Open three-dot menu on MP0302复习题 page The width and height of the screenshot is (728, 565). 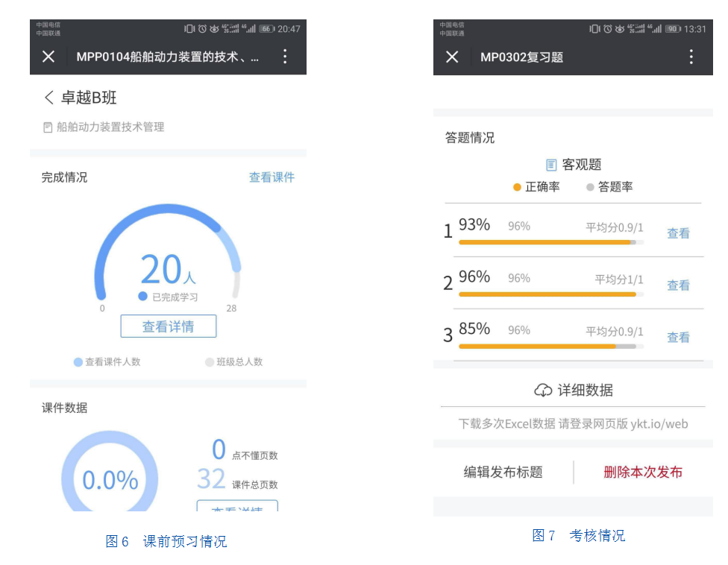tap(691, 57)
